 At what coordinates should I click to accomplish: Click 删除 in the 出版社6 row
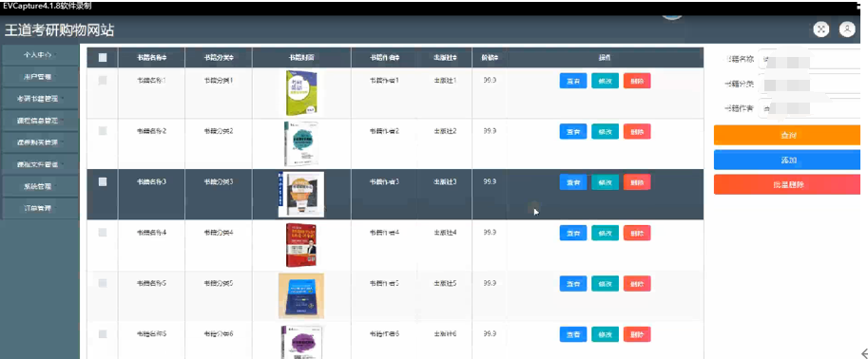(637, 334)
